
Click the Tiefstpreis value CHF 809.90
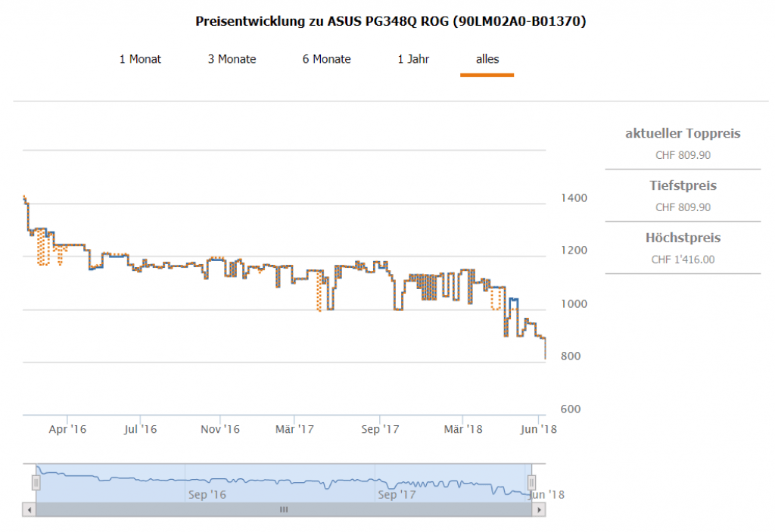683,207
